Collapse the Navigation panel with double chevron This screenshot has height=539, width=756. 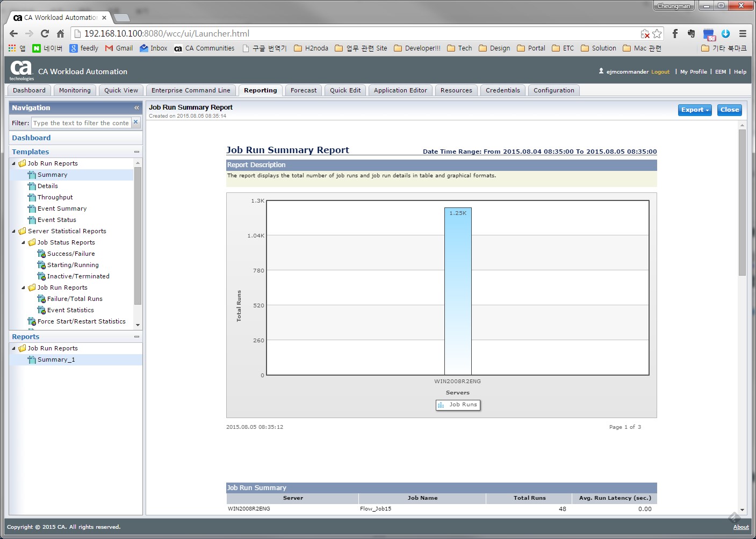click(136, 108)
